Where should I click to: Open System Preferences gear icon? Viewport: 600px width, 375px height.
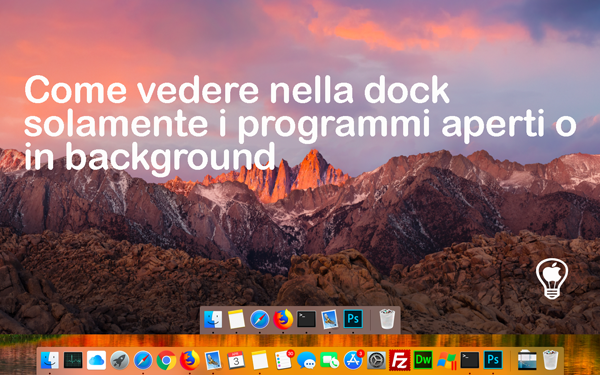click(x=377, y=360)
